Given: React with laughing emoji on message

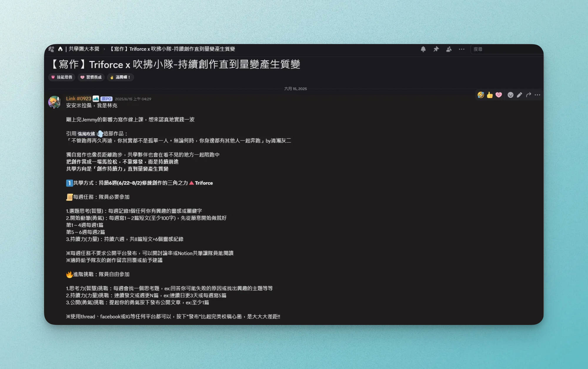Looking at the screenshot, I should 481,95.
